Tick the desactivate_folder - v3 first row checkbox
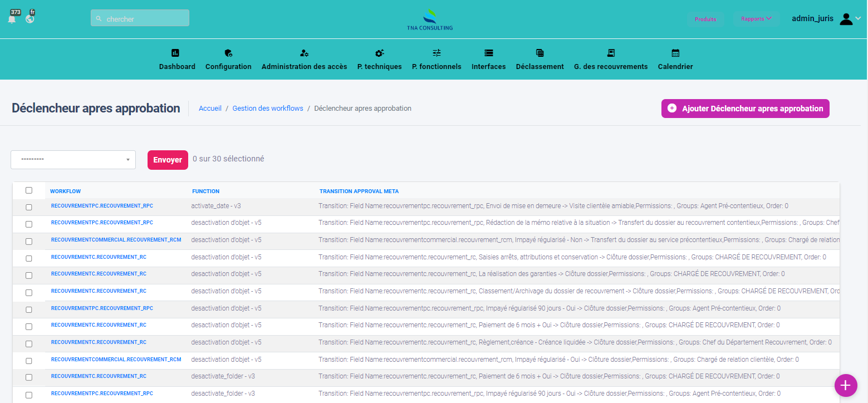This screenshot has height=403, width=868. (x=29, y=378)
